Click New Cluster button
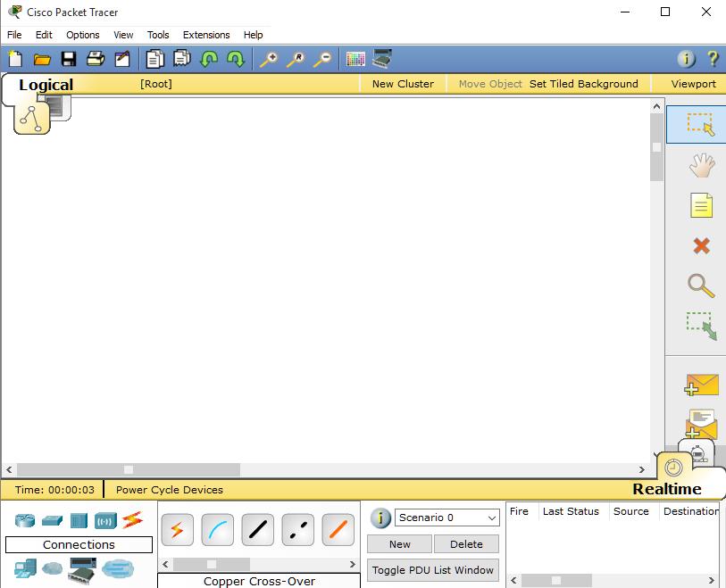Viewport: 726px width, 588px height. point(403,84)
